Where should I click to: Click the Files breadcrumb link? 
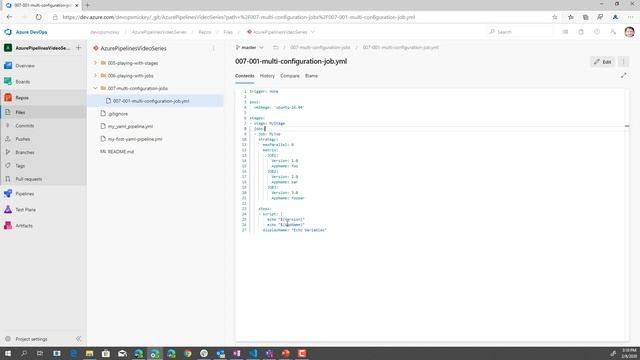[x=228, y=32]
